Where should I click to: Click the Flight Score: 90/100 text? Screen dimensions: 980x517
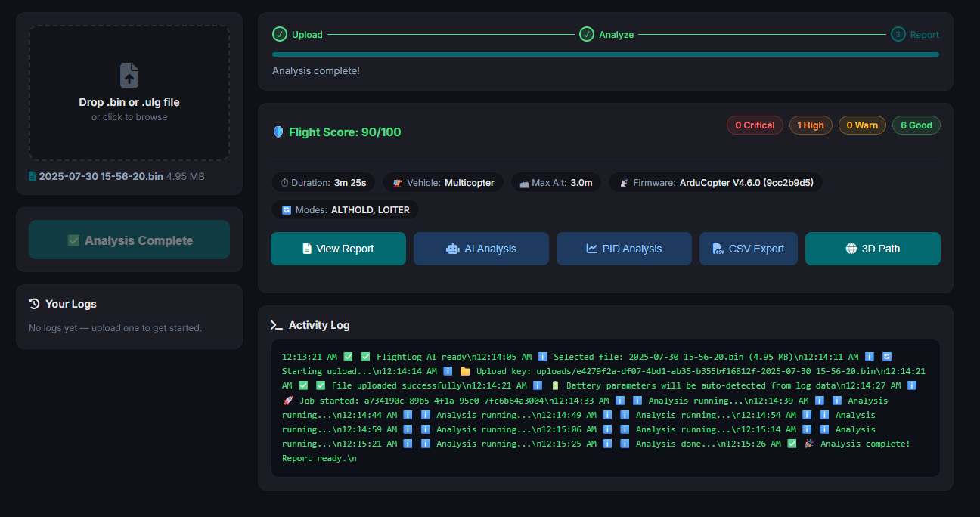(345, 132)
